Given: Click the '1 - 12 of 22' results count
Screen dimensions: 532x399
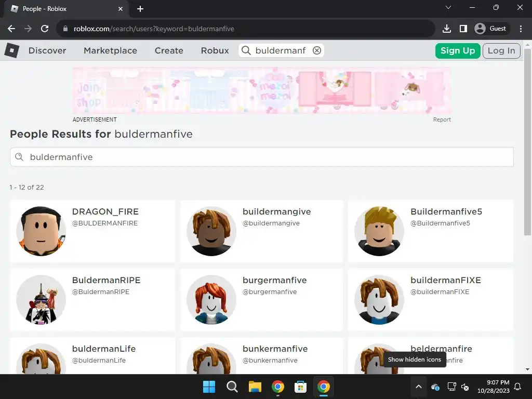Looking at the screenshot, I should point(27,187).
